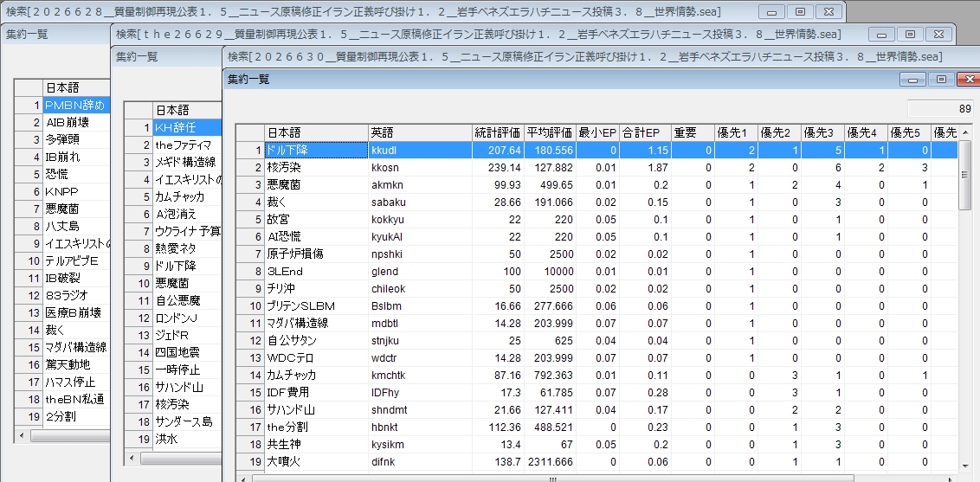
Task: Click the 重要 column header
Action: pos(693,133)
